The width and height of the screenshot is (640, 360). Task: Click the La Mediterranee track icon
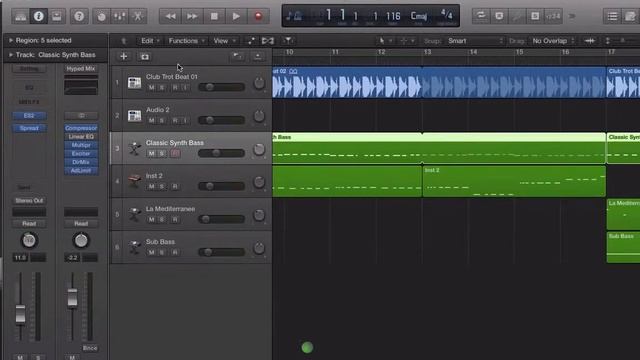pos(134,214)
